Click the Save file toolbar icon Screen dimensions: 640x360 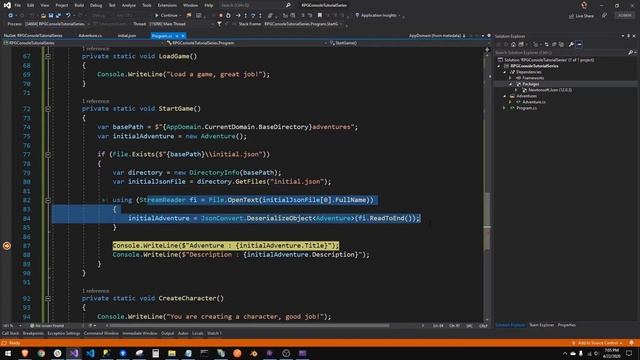tap(51, 16)
